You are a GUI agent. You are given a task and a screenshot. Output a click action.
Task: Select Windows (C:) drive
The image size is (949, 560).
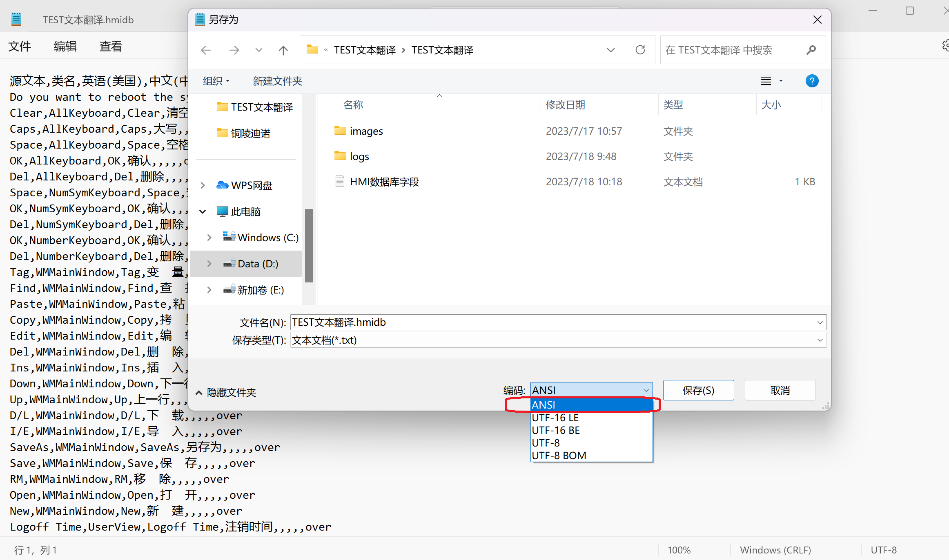pos(261,238)
